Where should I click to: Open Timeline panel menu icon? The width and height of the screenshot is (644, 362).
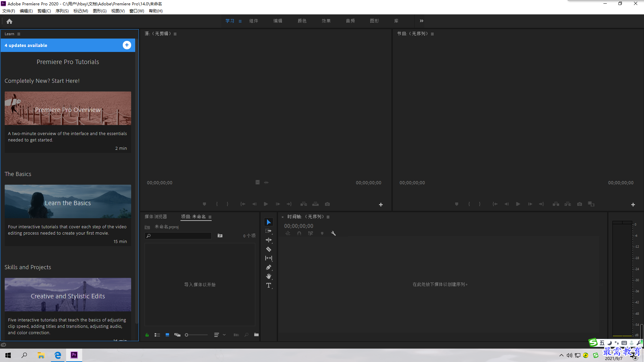tap(328, 217)
